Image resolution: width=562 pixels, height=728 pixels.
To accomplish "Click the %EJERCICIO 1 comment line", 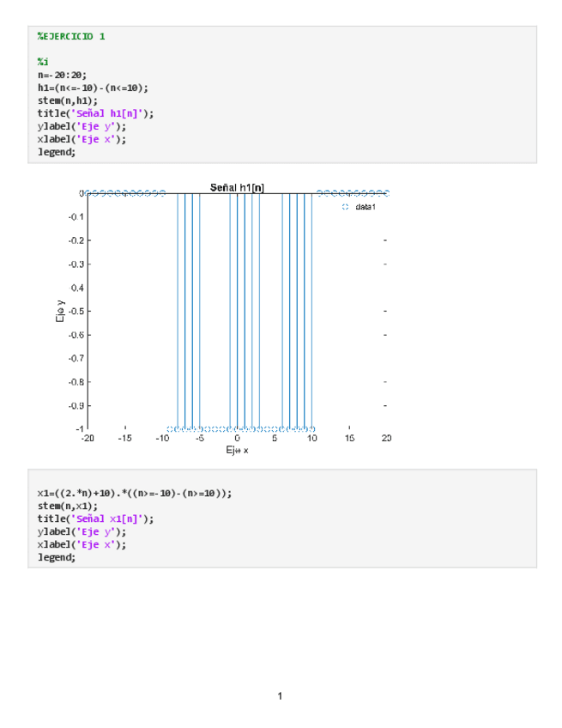I will [71, 36].
